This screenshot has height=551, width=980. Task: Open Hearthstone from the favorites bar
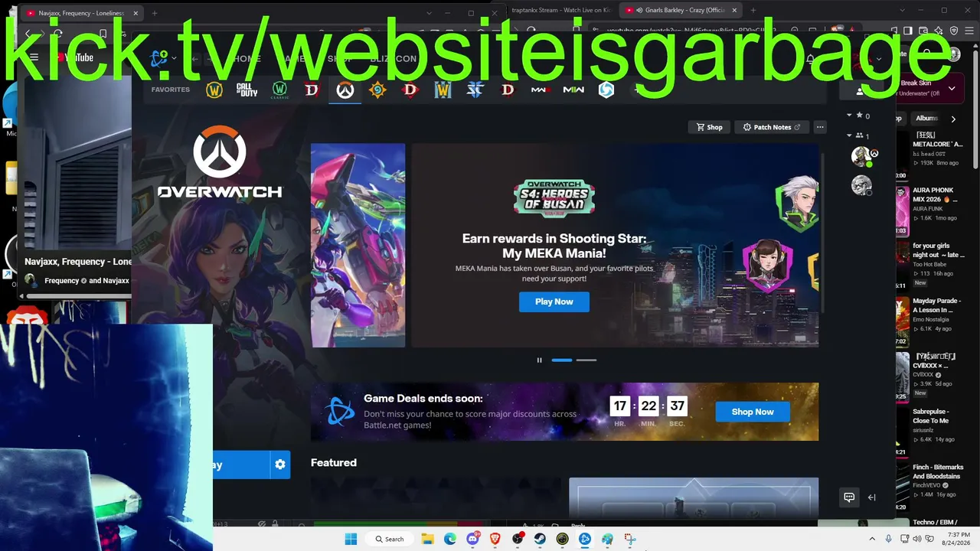point(377,90)
